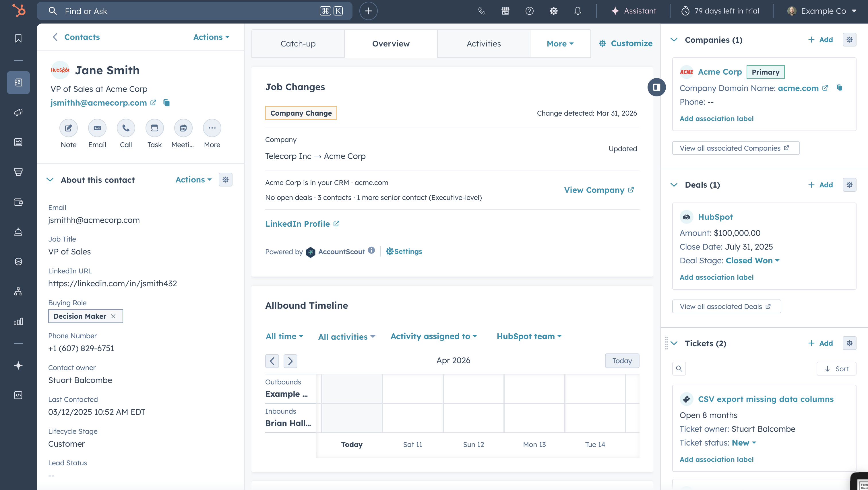Open the Catch-up tab
This screenshot has width=868, height=490.
point(298,43)
